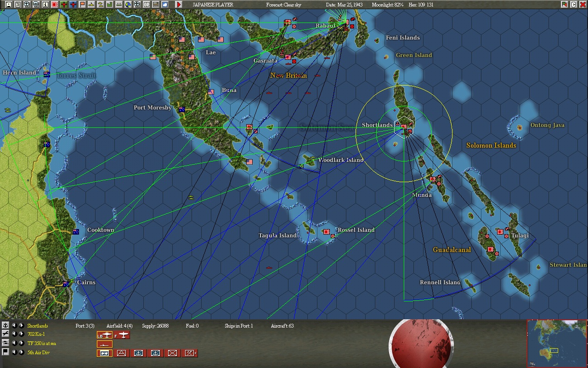Select the first highlighted unit icon in bottom row

105,353
